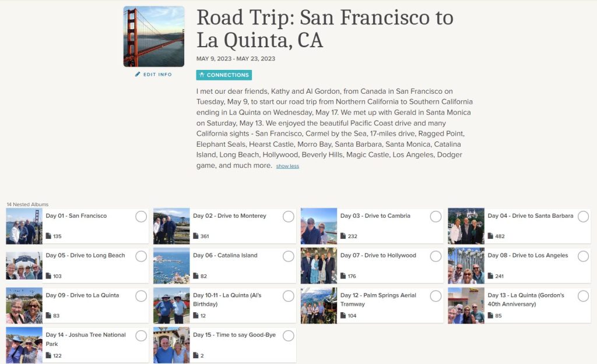Click the file count icon for Day 01
The image size is (597, 364).
click(x=48, y=236)
